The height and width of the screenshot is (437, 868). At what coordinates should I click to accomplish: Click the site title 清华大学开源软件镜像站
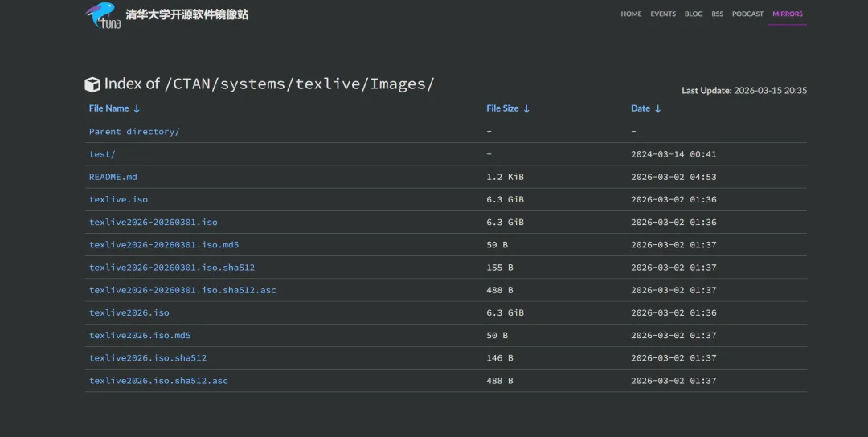tap(186, 14)
